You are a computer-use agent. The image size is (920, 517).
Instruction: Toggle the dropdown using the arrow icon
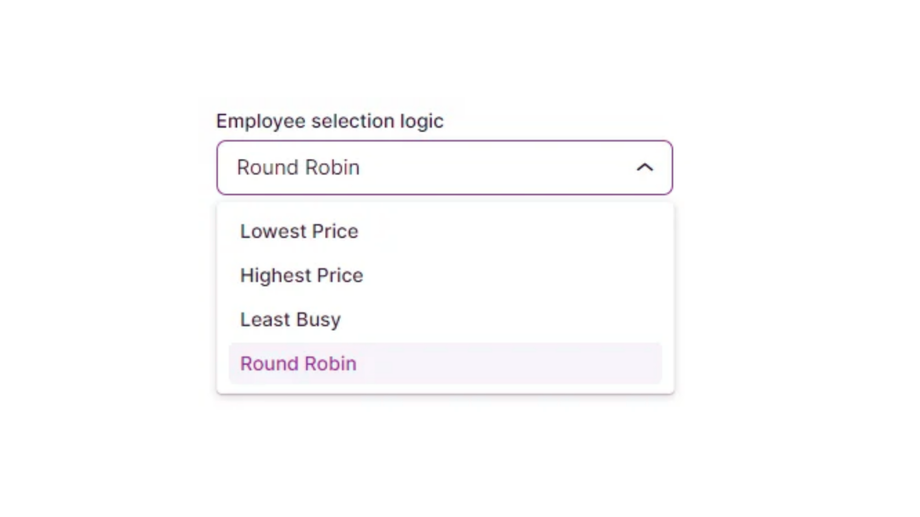click(645, 167)
